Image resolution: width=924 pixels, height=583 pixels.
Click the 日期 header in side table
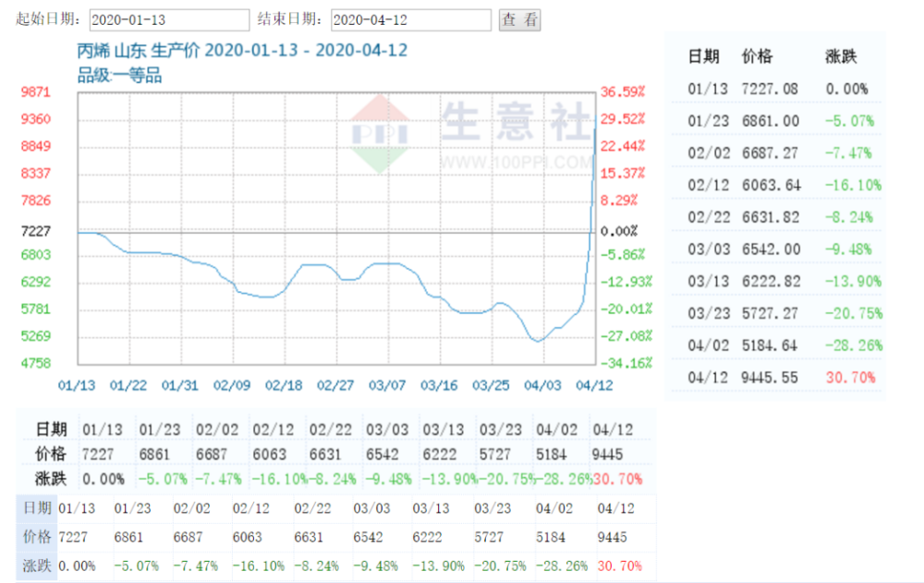point(703,56)
